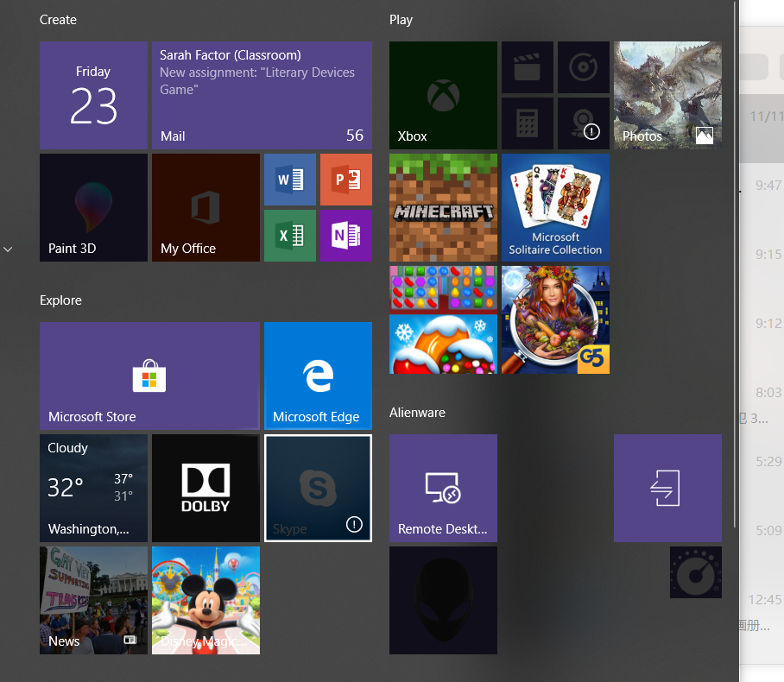Launch PowerPoint from the small tile

(346, 180)
